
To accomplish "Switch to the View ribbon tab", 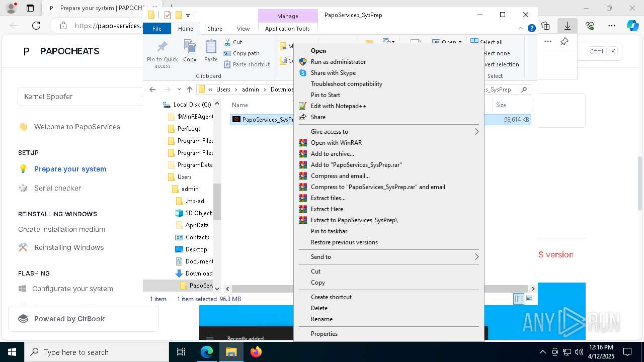I will [x=243, y=29].
